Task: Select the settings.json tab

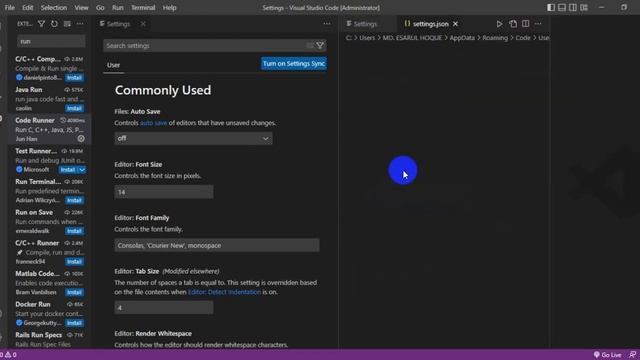Action: 430,24
